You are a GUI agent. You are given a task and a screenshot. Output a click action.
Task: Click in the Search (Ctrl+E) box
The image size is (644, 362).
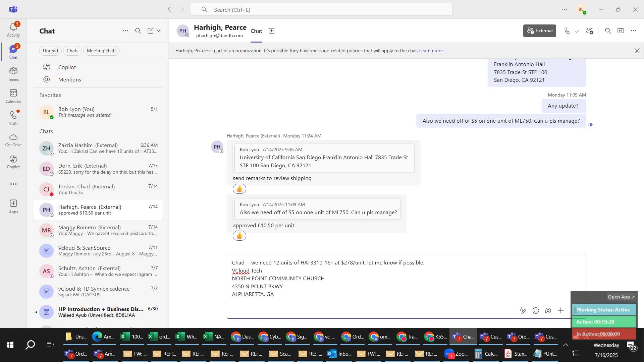click(321, 9)
